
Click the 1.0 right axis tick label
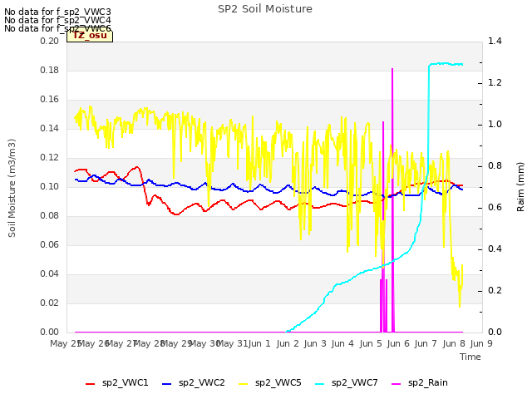[495, 124]
